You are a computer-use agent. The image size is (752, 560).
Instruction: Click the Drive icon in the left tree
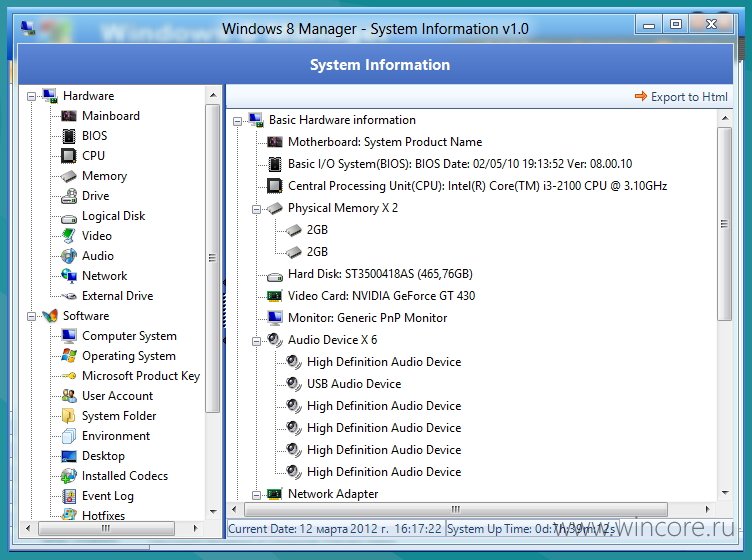69,196
